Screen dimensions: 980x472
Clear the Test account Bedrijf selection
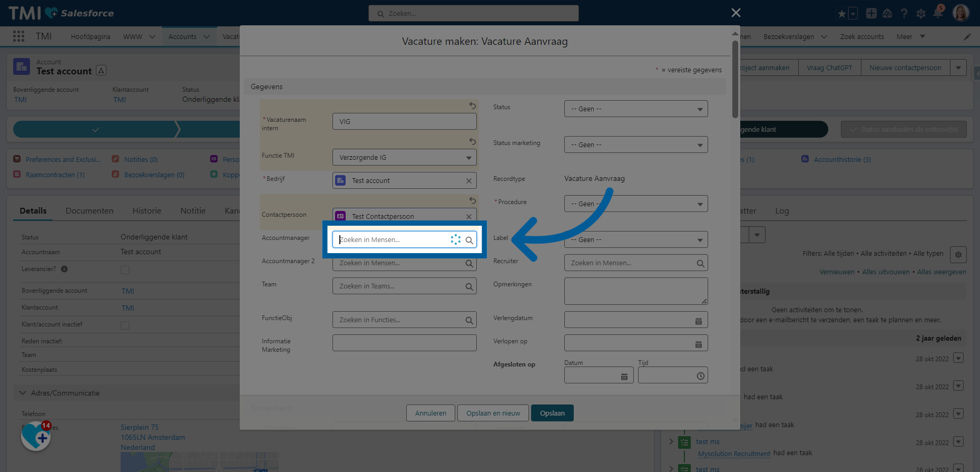[469, 181]
